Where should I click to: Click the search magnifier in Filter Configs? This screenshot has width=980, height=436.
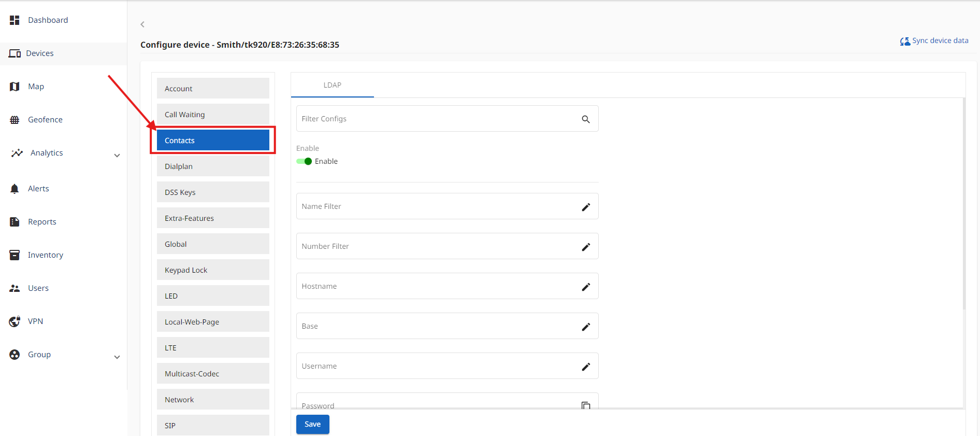[x=586, y=119]
